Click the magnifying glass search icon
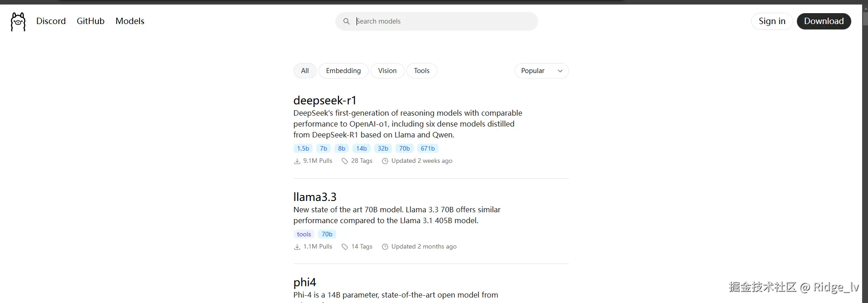Image resolution: width=868 pixels, height=303 pixels. coord(347,21)
